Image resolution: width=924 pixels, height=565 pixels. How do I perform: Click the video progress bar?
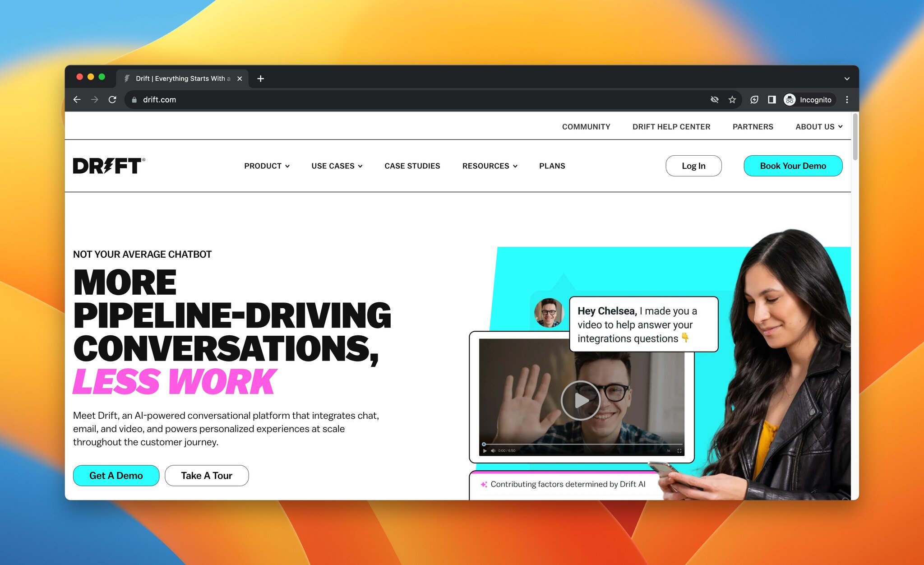[x=582, y=444]
